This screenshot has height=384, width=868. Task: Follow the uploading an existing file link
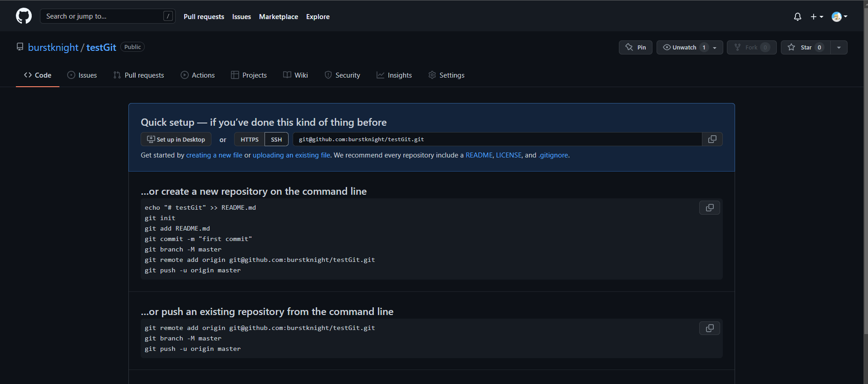pos(291,155)
